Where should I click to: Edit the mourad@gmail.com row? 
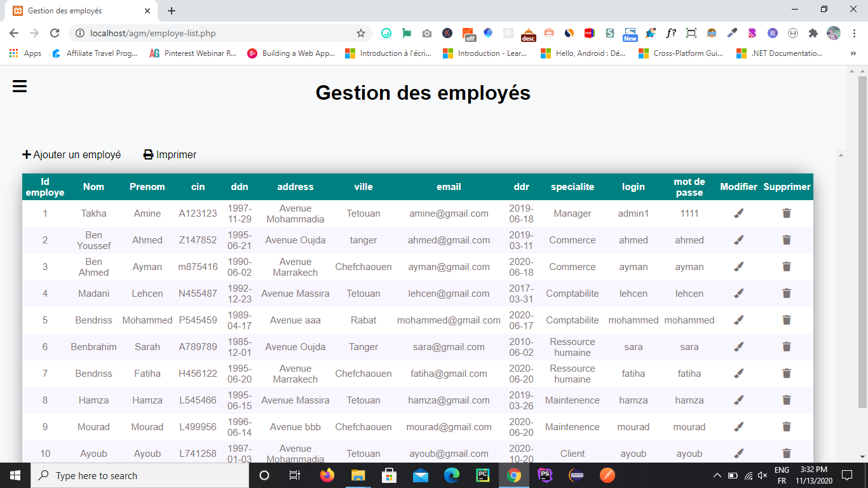tap(738, 427)
